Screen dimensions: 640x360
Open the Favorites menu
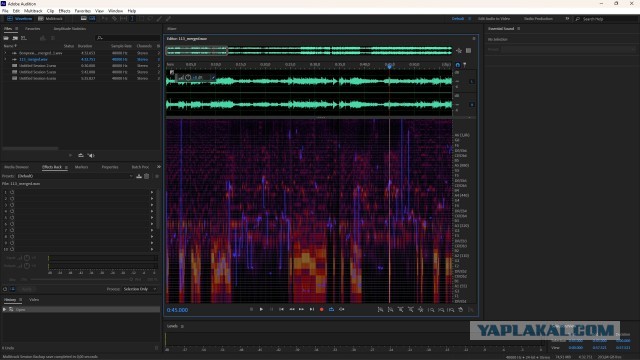(x=83, y=11)
